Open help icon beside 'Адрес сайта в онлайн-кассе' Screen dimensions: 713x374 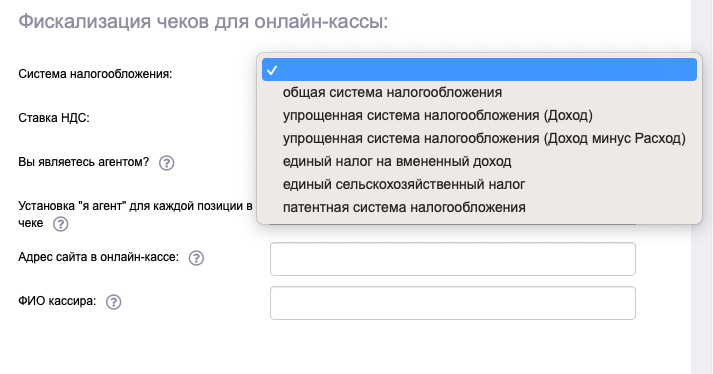196,258
